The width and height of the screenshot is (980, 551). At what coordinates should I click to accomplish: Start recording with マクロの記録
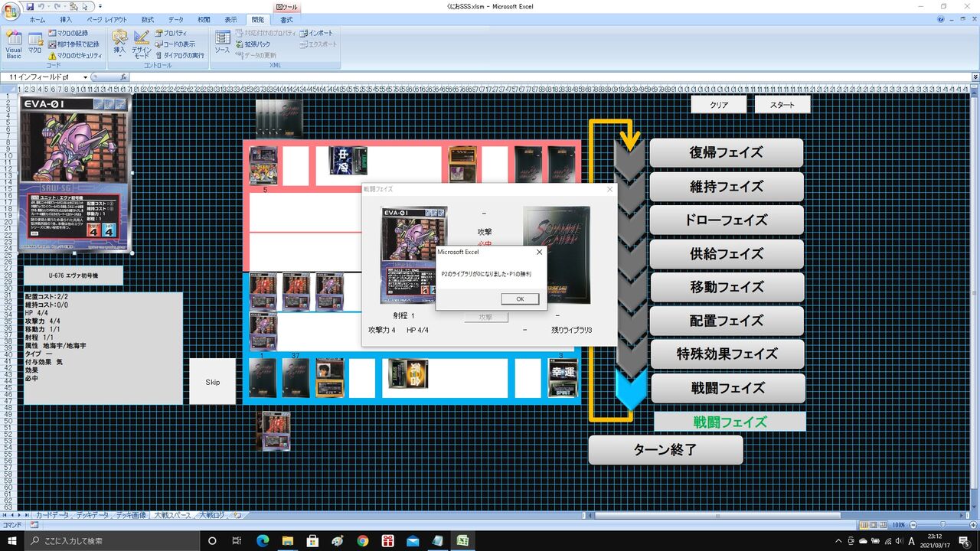68,34
